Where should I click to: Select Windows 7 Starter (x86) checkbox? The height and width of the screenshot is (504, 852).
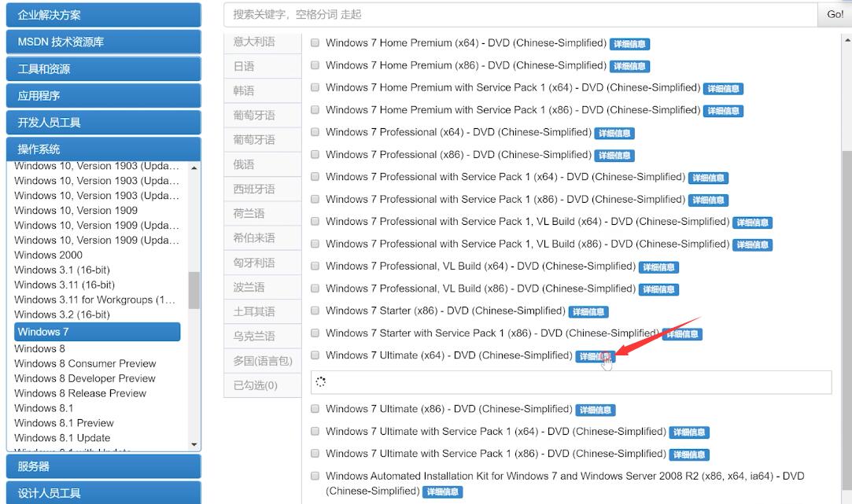(x=315, y=311)
